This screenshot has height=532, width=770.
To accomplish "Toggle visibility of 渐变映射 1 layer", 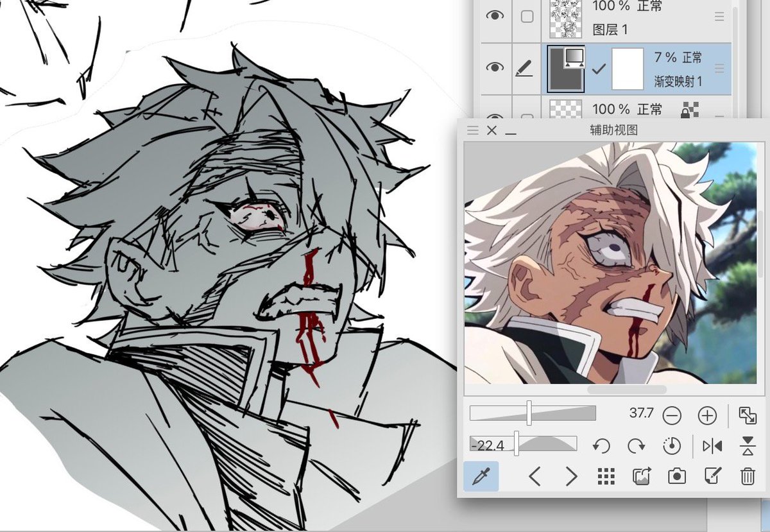I will [494, 68].
